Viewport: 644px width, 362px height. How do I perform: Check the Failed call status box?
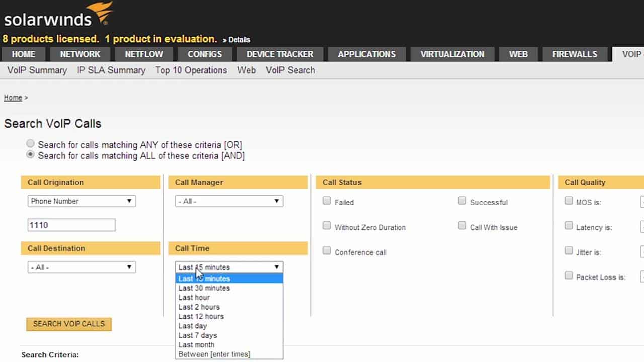327,201
